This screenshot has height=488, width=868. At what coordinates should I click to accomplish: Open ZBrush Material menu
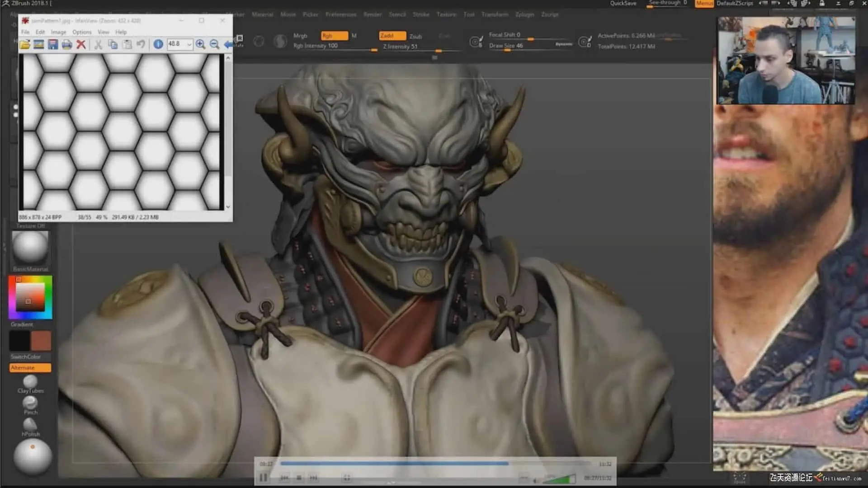(x=262, y=14)
